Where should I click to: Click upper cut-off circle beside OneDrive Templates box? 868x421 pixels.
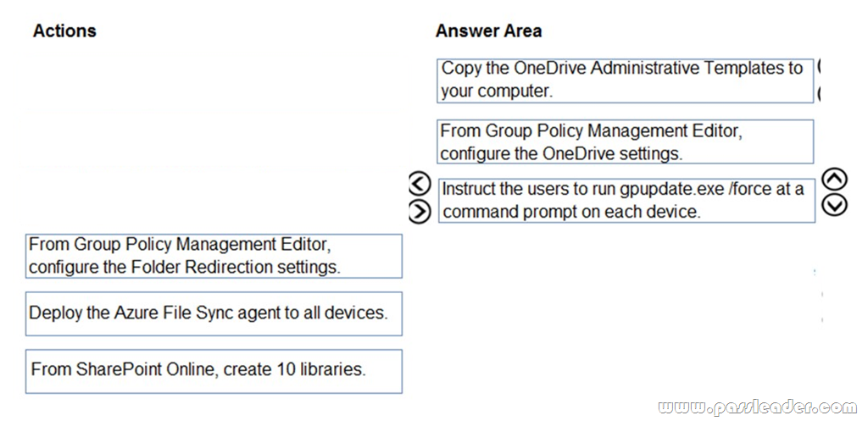[819, 66]
